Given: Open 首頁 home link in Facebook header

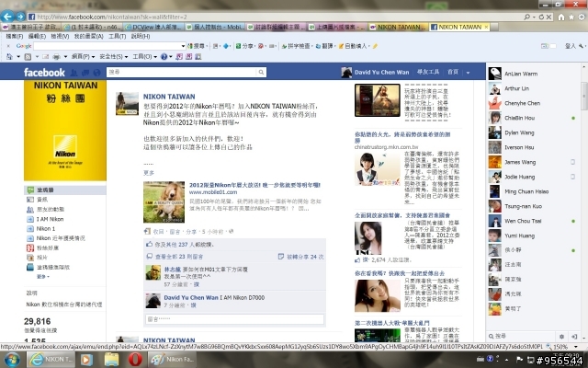Looking at the screenshot, I should (x=453, y=72).
